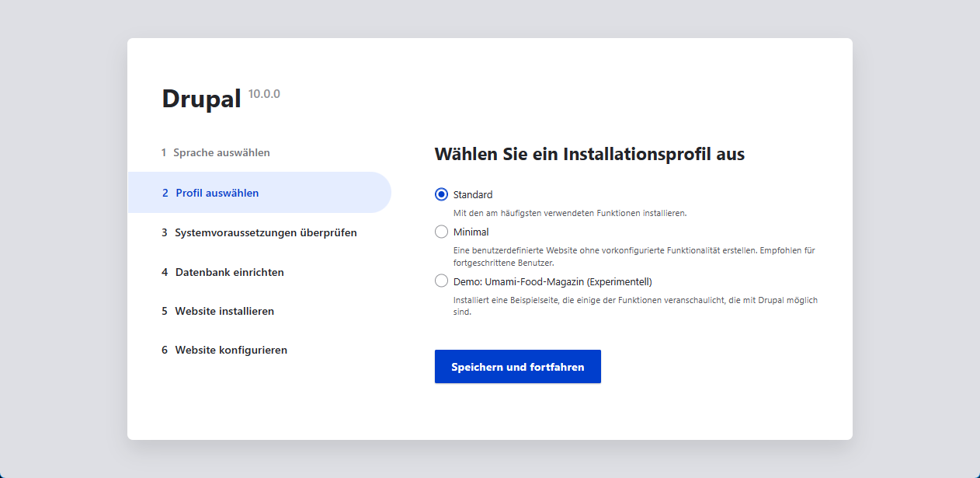Click step 4 Datenbank einrichten
The image size is (980, 478).
(x=230, y=272)
